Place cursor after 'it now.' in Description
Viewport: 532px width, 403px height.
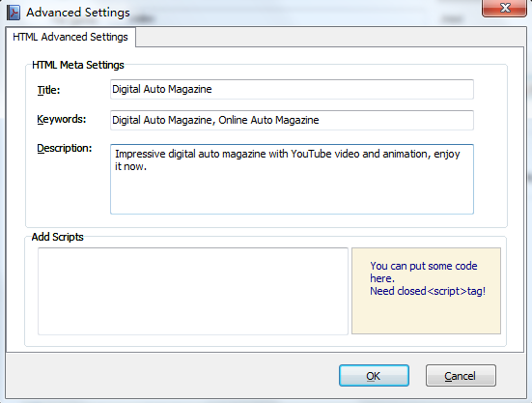(148, 166)
